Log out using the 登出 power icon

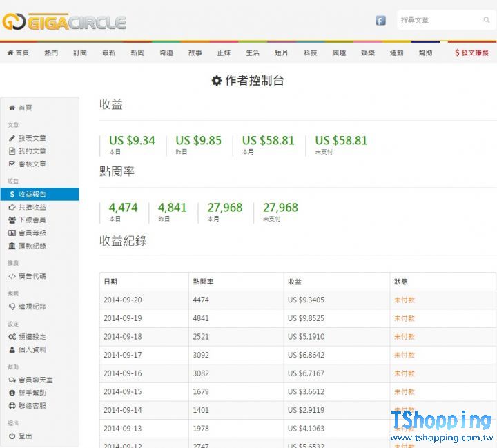coord(25,436)
